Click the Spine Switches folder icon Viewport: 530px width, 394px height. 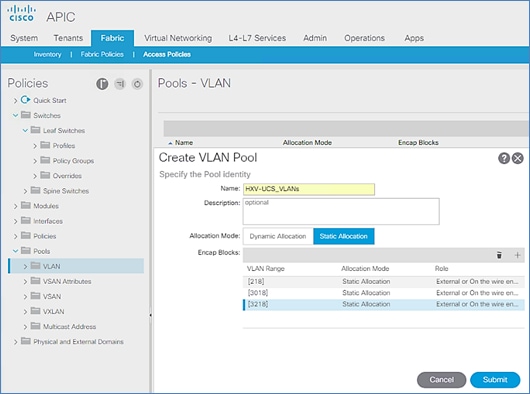pos(35,190)
